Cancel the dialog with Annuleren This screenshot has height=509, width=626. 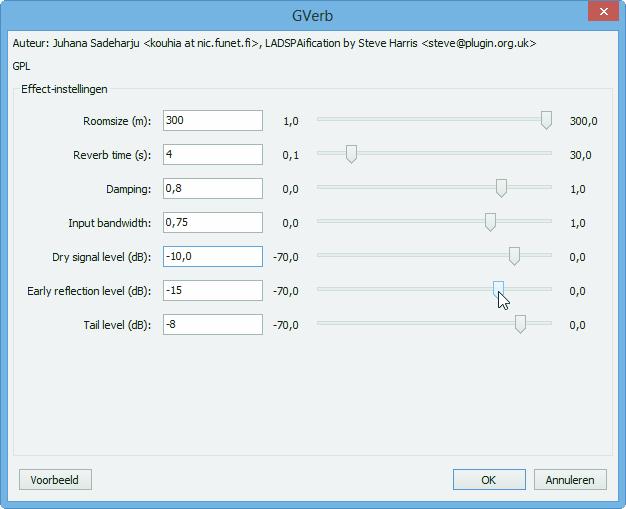coord(570,480)
